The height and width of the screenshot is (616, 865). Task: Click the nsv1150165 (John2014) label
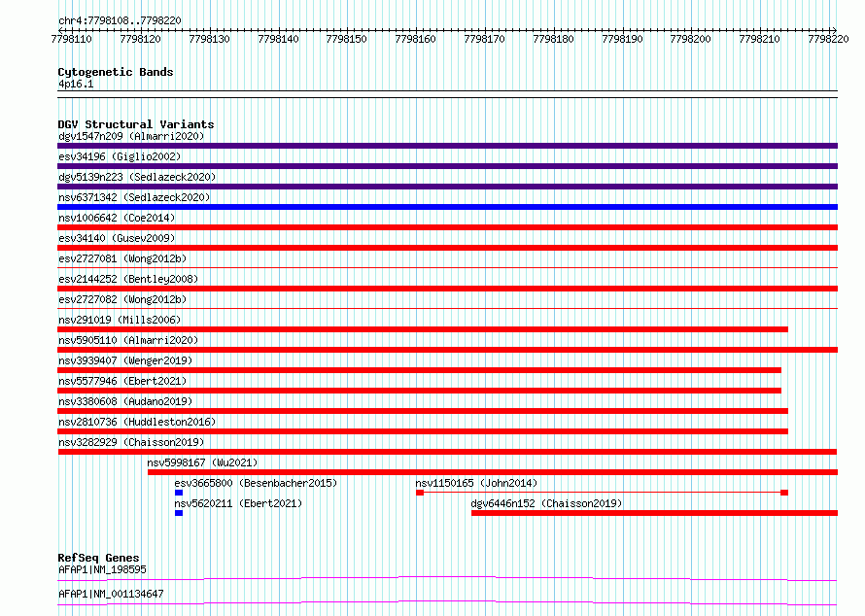click(476, 483)
